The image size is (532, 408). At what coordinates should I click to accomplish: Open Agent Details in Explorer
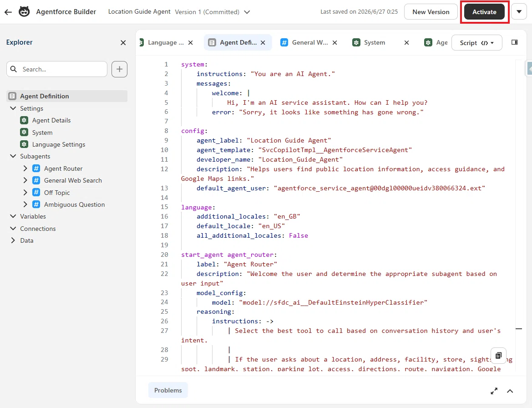[51, 120]
